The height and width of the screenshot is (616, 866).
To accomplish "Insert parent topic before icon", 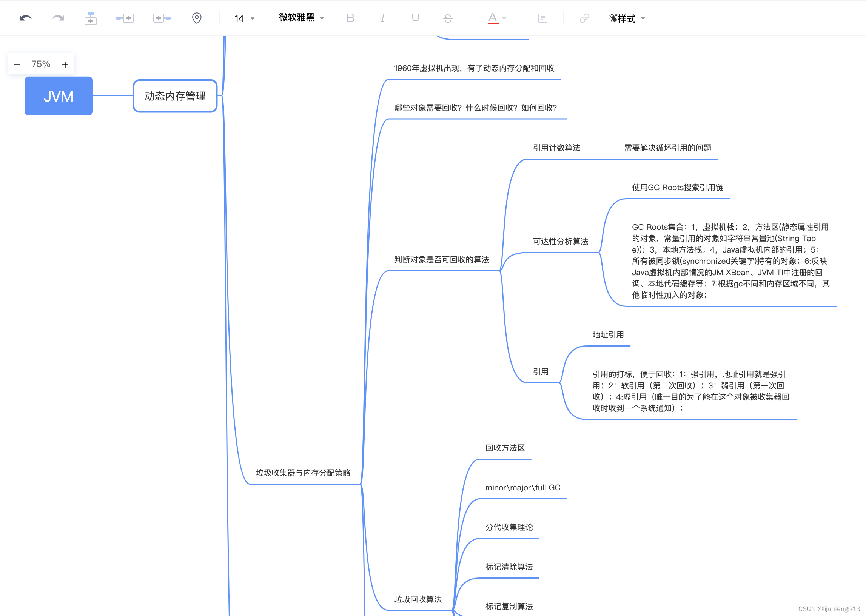I will click(x=162, y=18).
